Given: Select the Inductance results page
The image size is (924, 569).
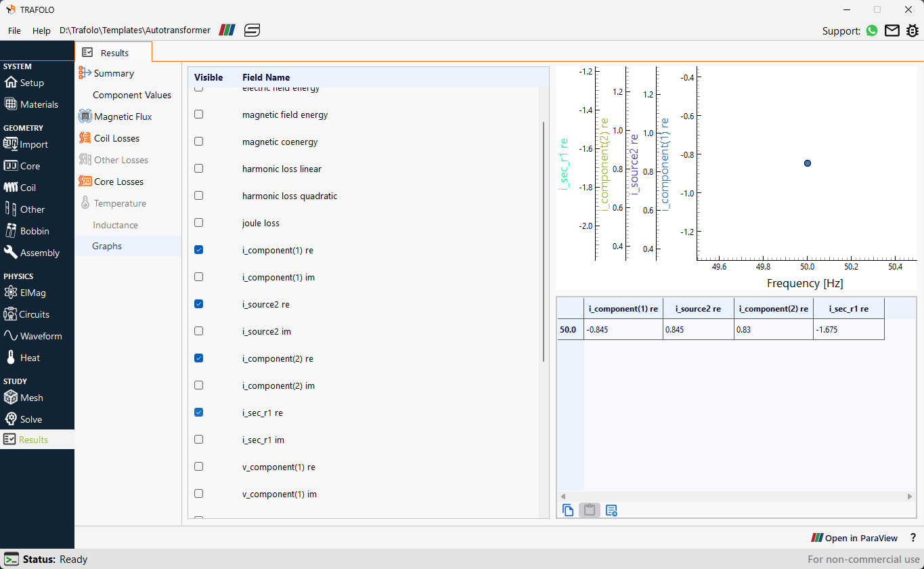Looking at the screenshot, I should pos(115,225).
